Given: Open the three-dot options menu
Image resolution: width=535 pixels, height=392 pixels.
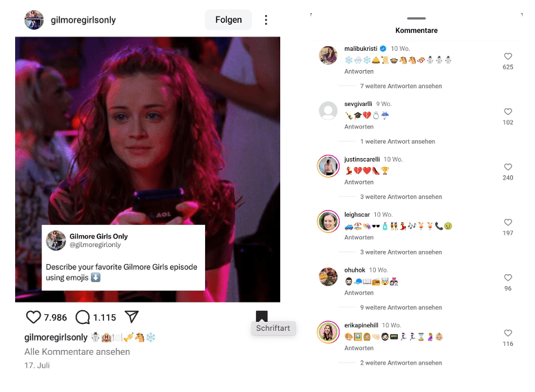Looking at the screenshot, I should tap(266, 20).
